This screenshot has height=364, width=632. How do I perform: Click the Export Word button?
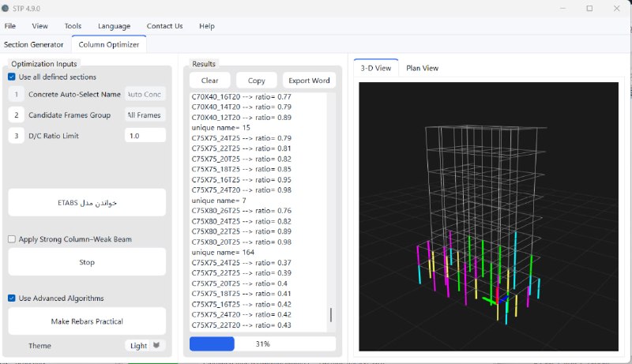point(309,81)
